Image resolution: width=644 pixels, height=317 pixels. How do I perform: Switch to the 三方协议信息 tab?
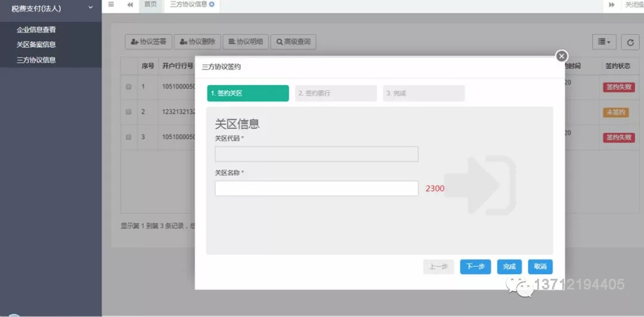(189, 4)
